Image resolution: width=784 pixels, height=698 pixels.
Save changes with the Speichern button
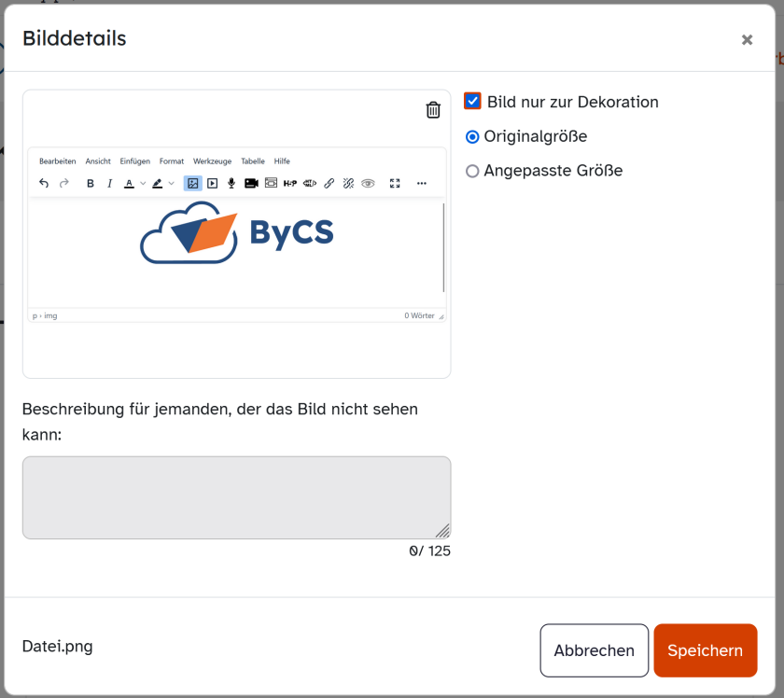pyautogui.click(x=705, y=649)
